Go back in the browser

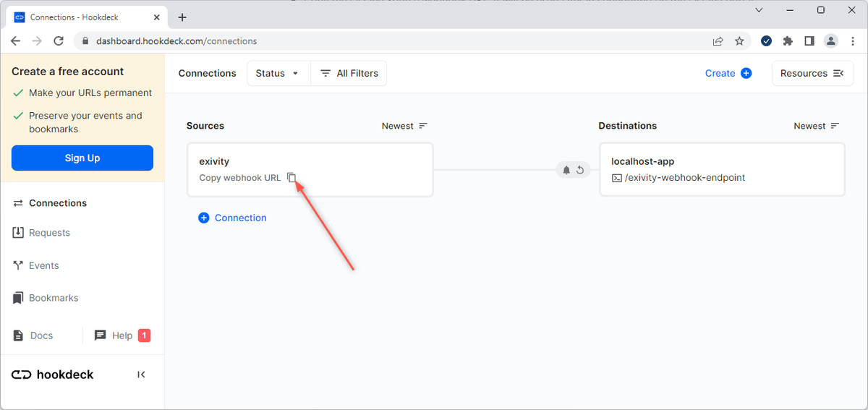[x=15, y=41]
